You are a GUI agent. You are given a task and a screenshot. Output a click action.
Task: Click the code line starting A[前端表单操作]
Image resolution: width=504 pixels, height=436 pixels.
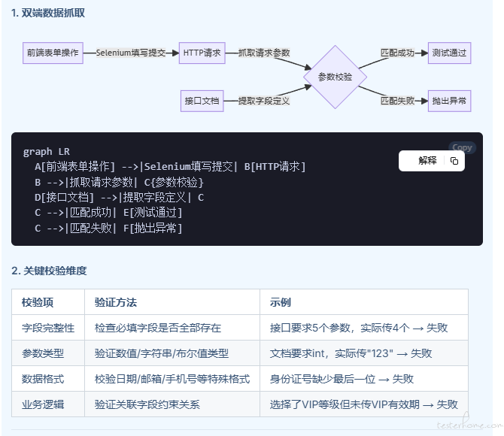coord(170,166)
